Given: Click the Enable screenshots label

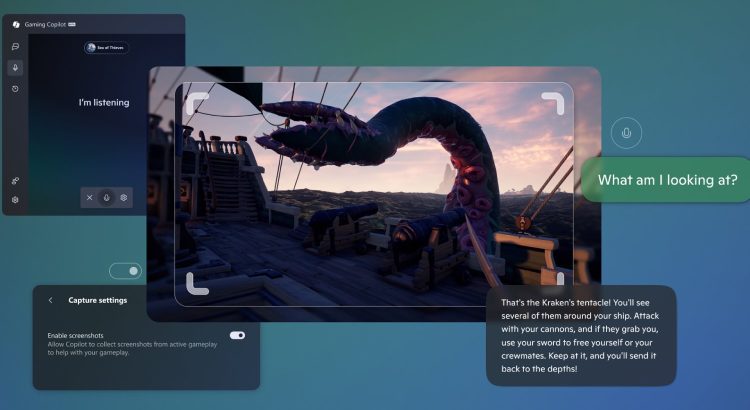Looking at the screenshot, I should coord(76,335).
